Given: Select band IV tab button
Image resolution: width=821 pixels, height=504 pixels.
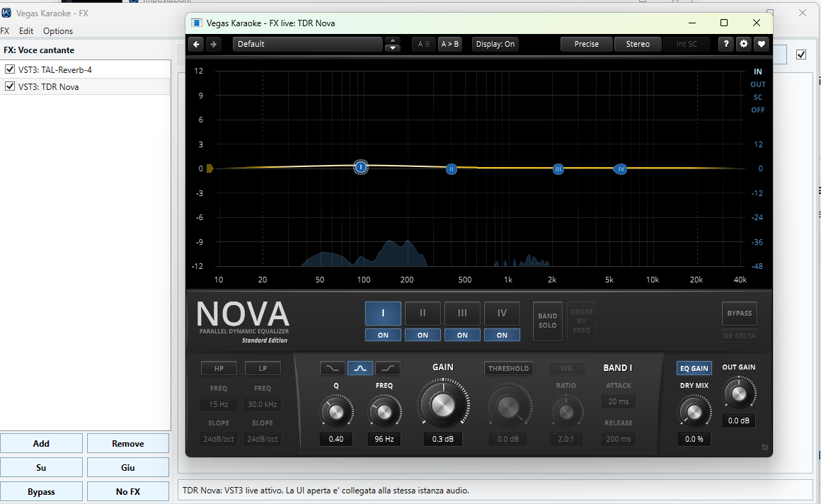Looking at the screenshot, I should [x=502, y=314].
